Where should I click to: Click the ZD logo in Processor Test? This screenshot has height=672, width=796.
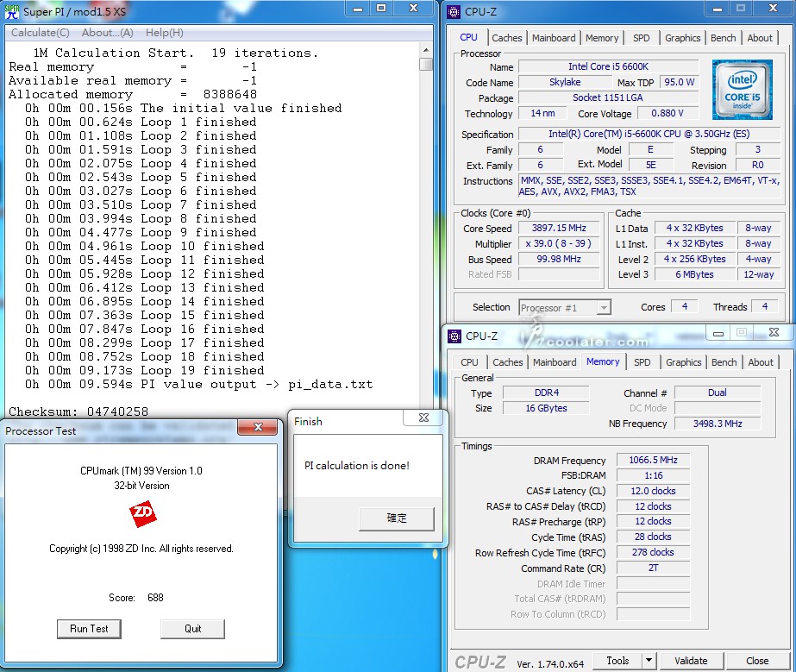coord(142,513)
